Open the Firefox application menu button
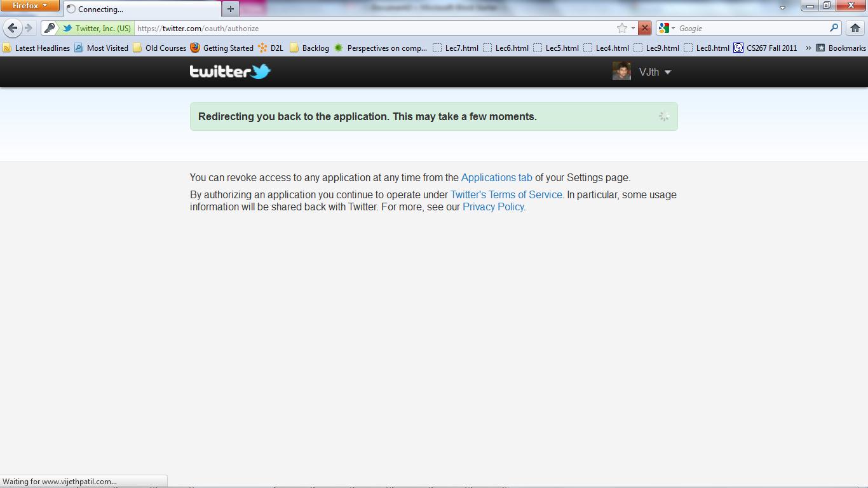The width and height of the screenshot is (868, 488). [30, 6]
